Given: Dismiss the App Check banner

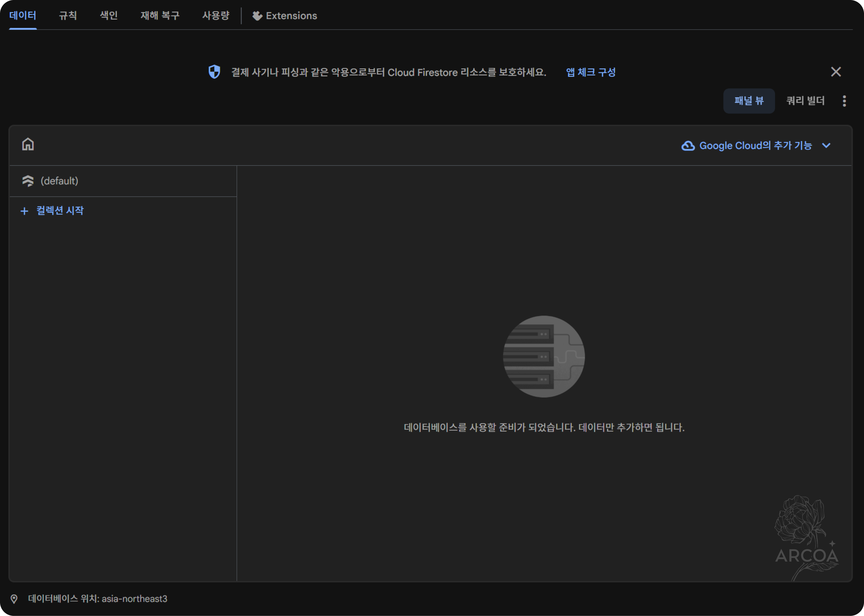Looking at the screenshot, I should click(x=835, y=72).
